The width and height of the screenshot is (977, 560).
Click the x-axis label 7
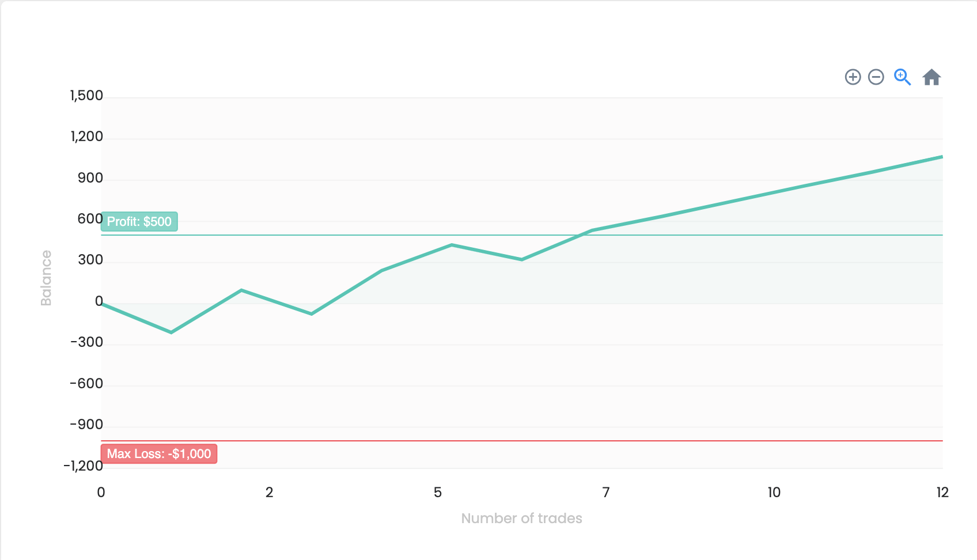coord(605,493)
